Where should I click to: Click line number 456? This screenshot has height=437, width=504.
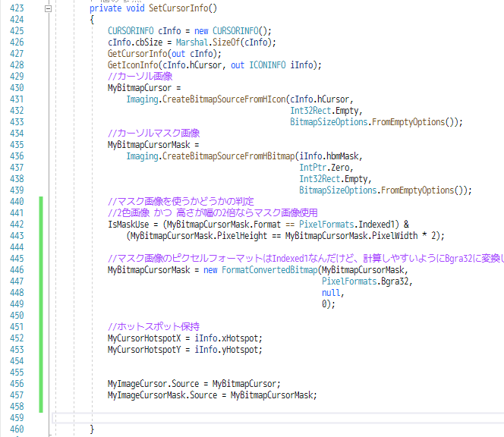[17, 384]
